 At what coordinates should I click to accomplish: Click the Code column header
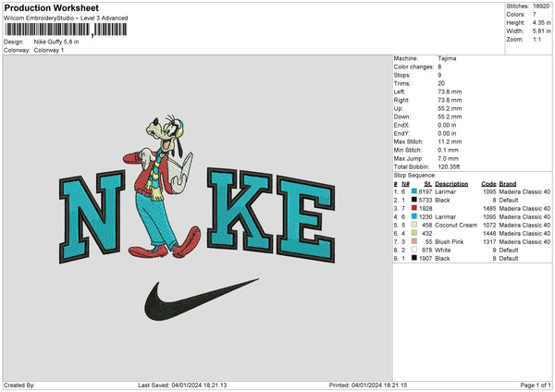tap(488, 184)
